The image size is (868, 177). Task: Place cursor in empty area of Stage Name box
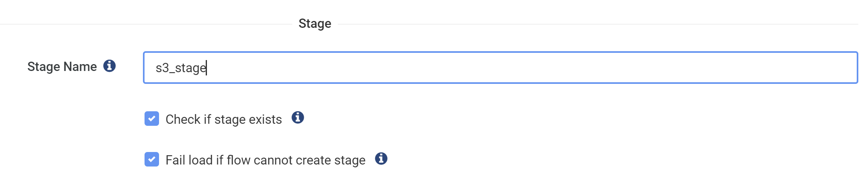pyautogui.click(x=564, y=68)
